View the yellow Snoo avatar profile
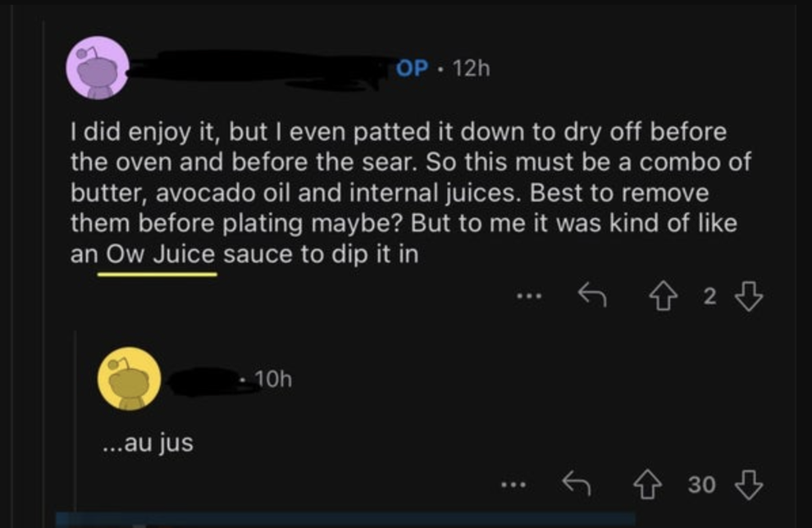 click(x=128, y=379)
